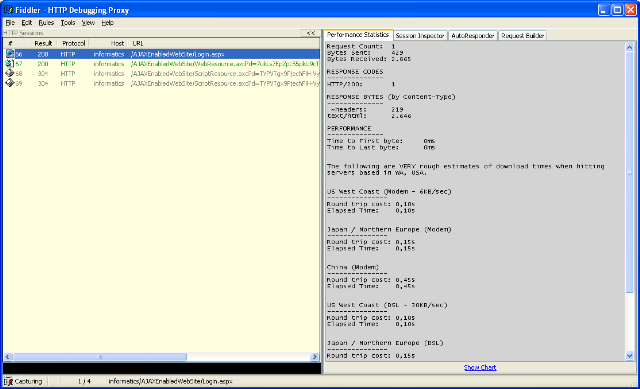Collapse the sessions list with the << button
Screen dimensions: 640x389
pos(311,33)
